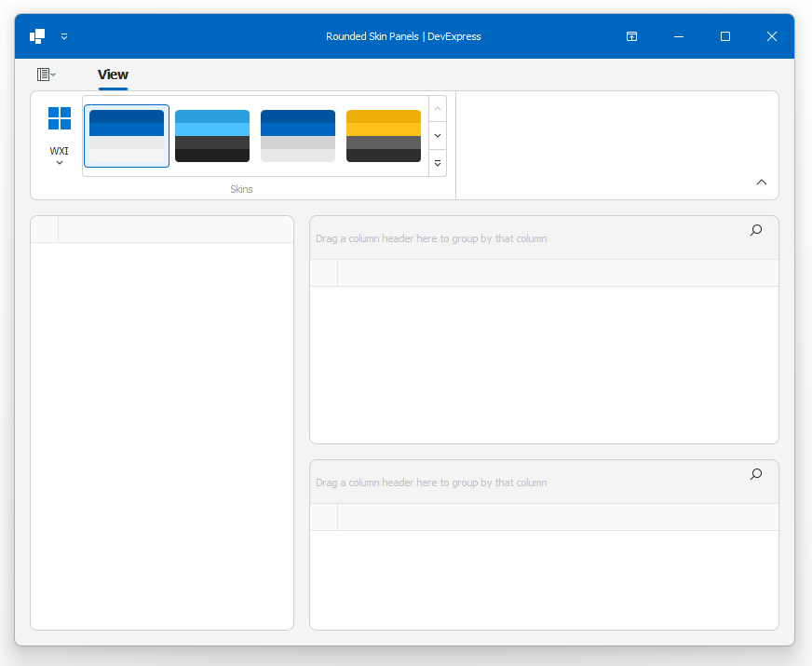Choose the light blue and black skin
812x666 pixels.
point(212,136)
